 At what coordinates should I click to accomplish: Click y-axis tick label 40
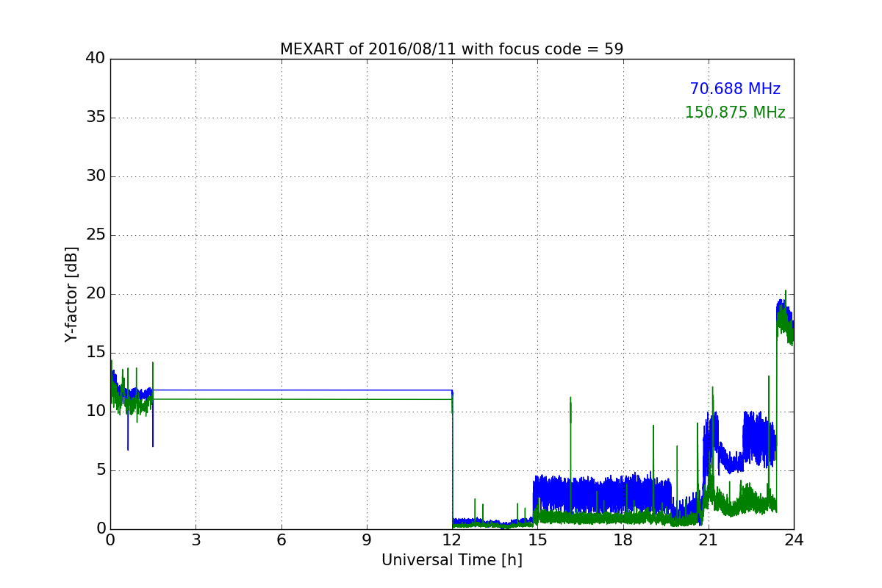pos(96,59)
